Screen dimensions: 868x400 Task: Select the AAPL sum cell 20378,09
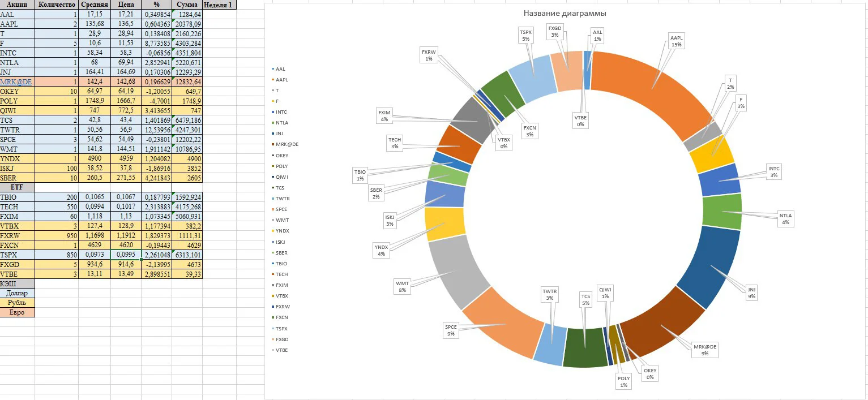(187, 24)
